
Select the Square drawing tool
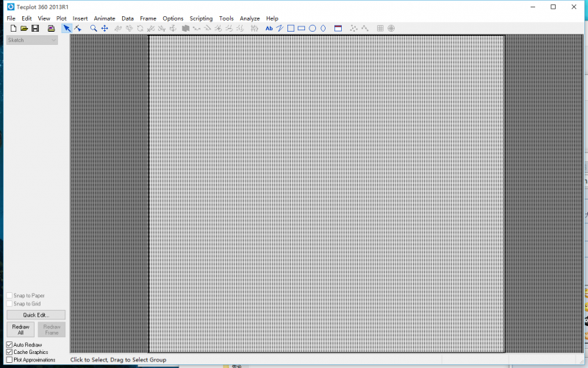coord(290,28)
